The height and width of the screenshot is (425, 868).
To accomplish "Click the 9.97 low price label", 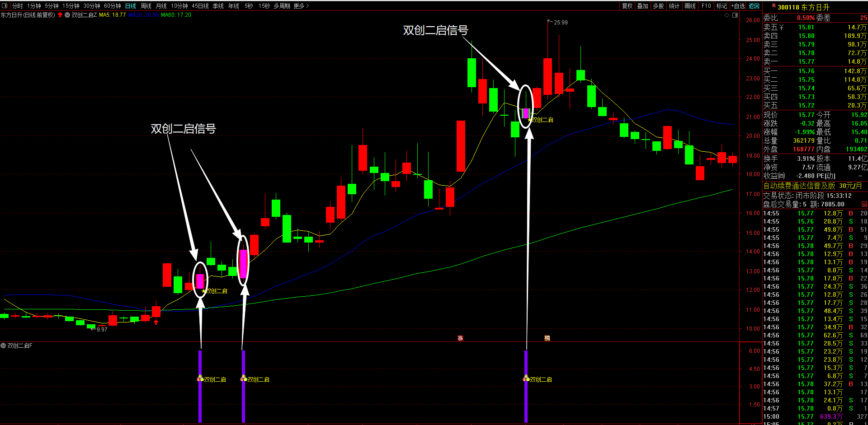I will 102,329.
